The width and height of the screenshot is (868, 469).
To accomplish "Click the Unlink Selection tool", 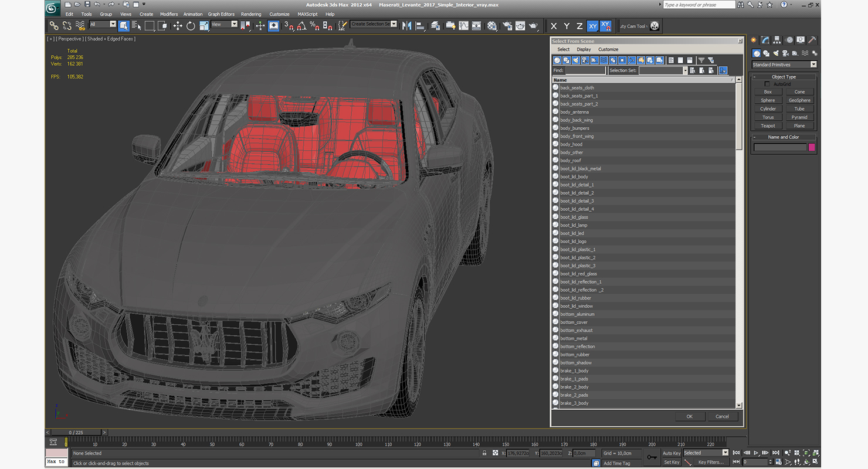I will pyautogui.click(x=66, y=26).
